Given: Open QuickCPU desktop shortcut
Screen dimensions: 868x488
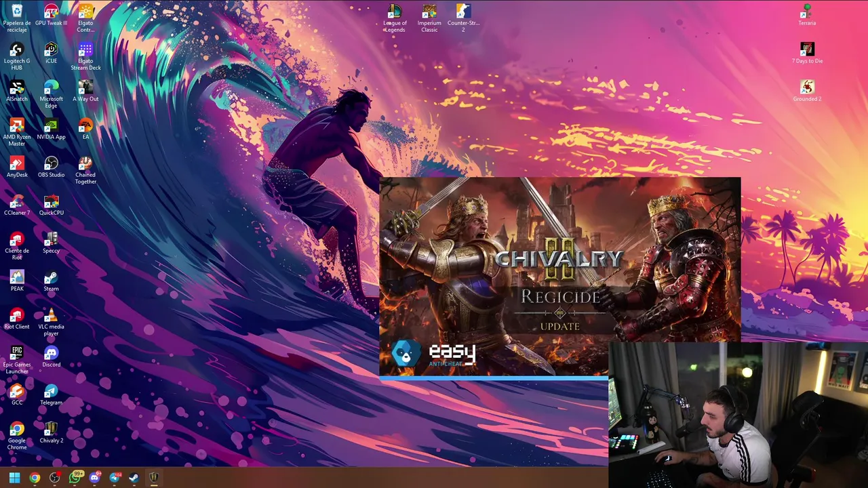Looking at the screenshot, I should click(x=51, y=205).
